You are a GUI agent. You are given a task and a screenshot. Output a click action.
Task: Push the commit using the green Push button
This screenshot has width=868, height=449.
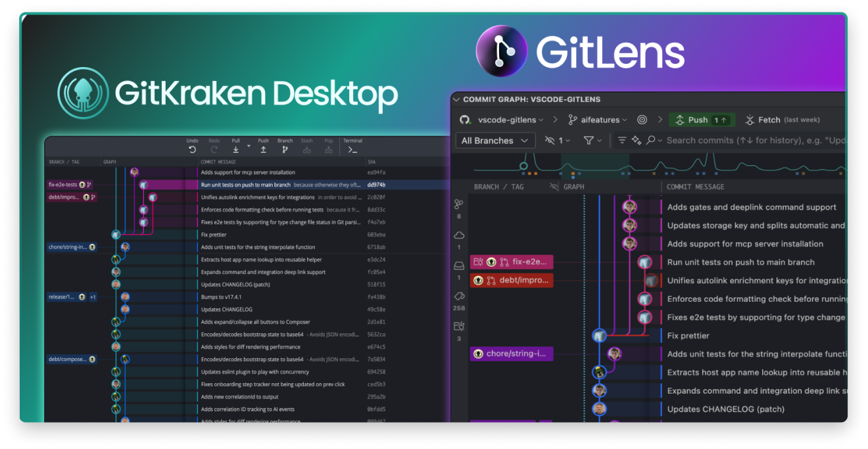[700, 120]
